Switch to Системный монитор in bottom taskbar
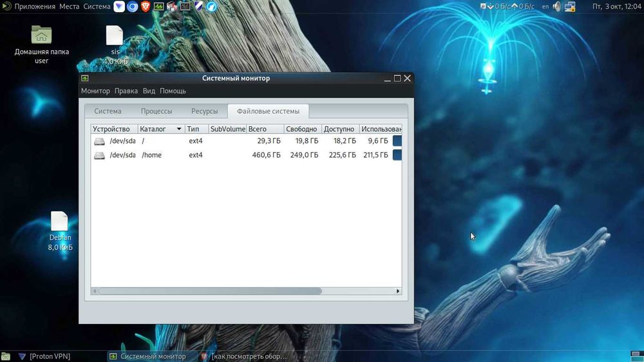644x362 pixels. [148, 356]
